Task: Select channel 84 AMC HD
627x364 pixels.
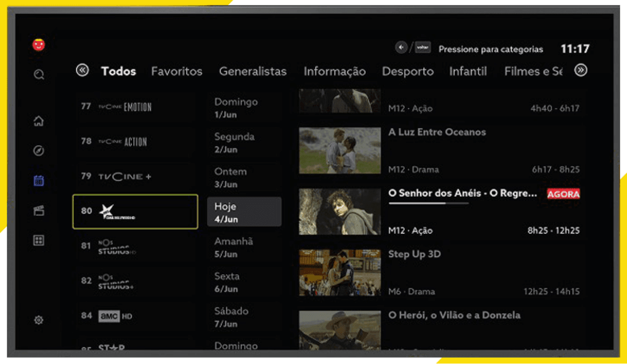Action: click(x=135, y=316)
